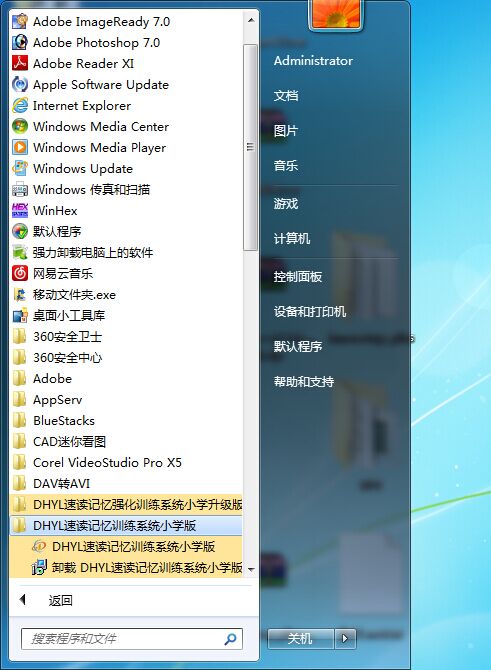Launch Adobe ImageReady 7.0 icon

[20, 21]
